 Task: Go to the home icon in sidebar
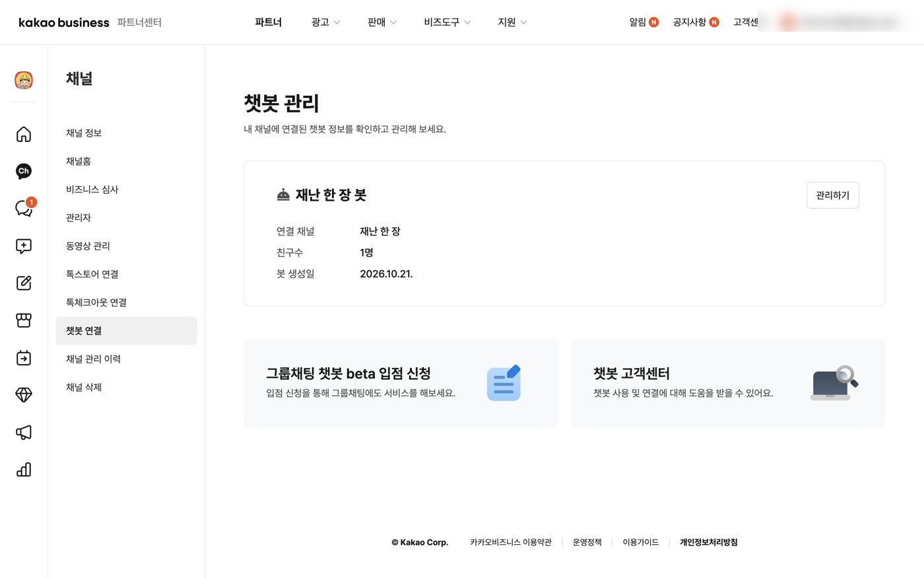24,134
